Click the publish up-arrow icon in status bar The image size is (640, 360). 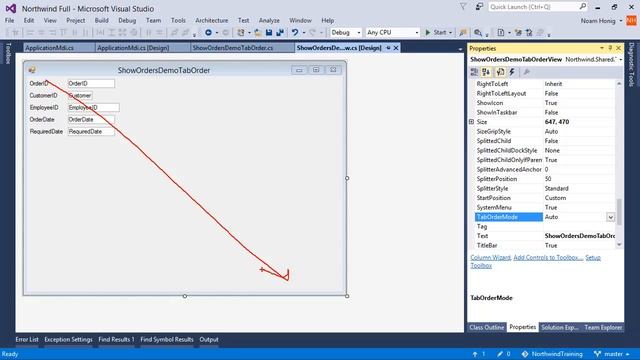[475, 354]
